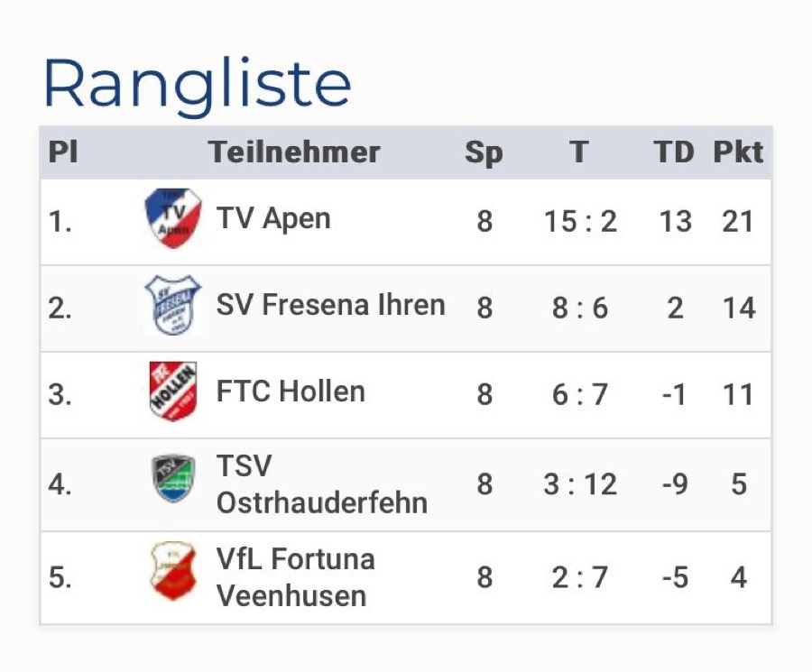Click the T goals column header
Screen dimensions: 812x672
[579, 152]
